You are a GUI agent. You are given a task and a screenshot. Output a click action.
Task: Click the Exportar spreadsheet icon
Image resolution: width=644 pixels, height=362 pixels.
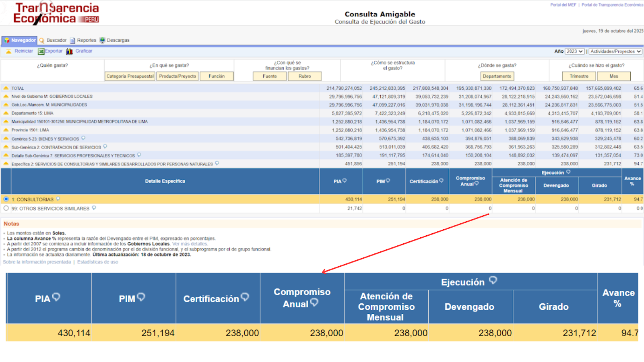pos(41,51)
